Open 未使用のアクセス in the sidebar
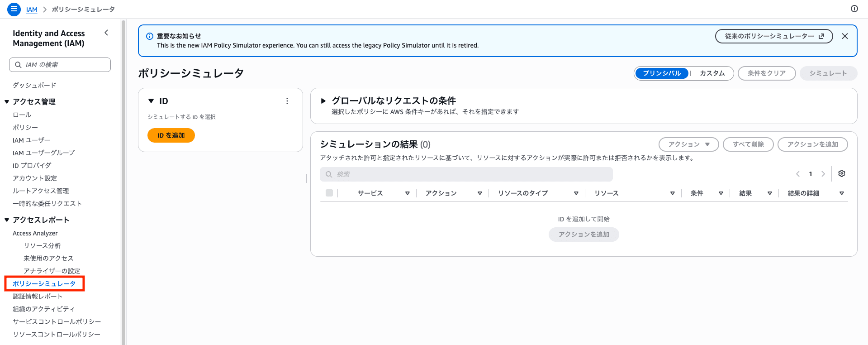This screenshot has width=868, height=345. pos(48,259)
